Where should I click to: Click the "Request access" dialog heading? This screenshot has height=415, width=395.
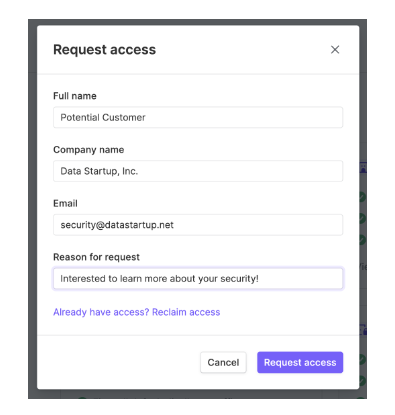click(x=104, y=50)
